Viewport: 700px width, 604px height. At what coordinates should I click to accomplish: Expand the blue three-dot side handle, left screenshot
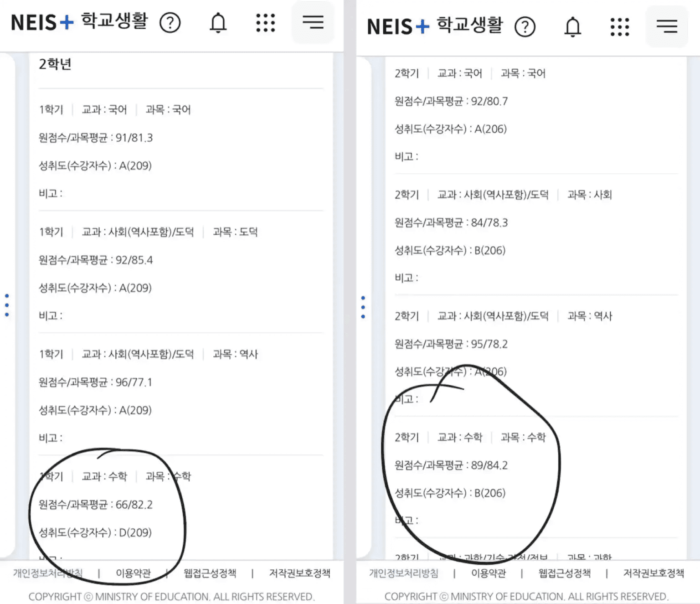coord(7,305)
